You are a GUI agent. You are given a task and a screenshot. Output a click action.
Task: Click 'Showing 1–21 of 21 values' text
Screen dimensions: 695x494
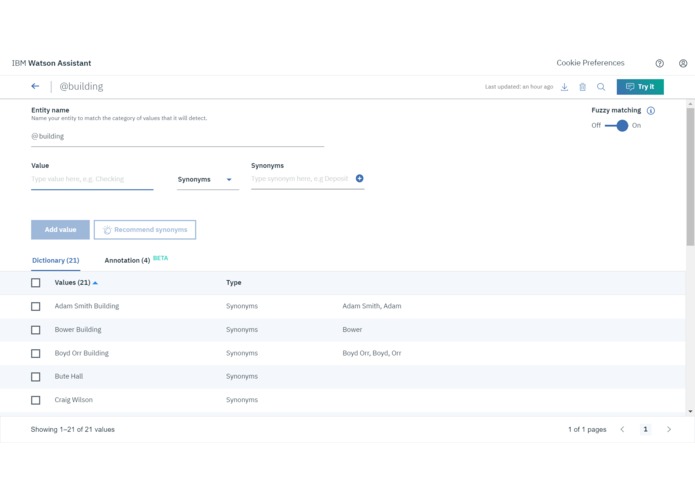[x=73, y=429]
